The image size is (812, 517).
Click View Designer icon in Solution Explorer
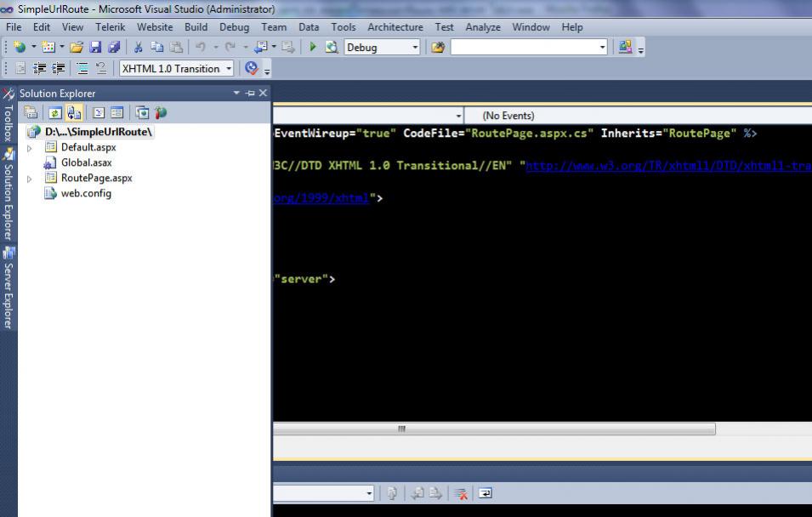[x=117, y=112]
